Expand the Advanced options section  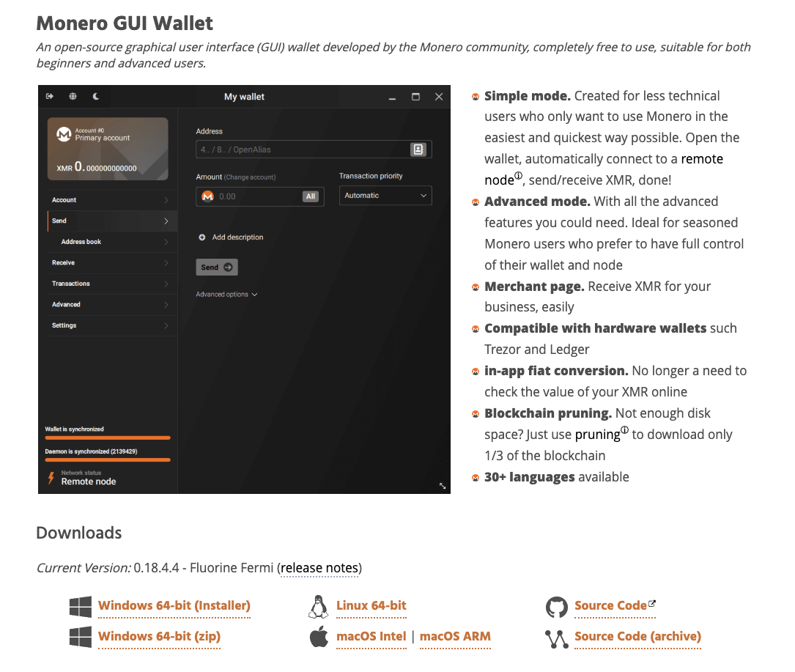(x=227, y=294)
